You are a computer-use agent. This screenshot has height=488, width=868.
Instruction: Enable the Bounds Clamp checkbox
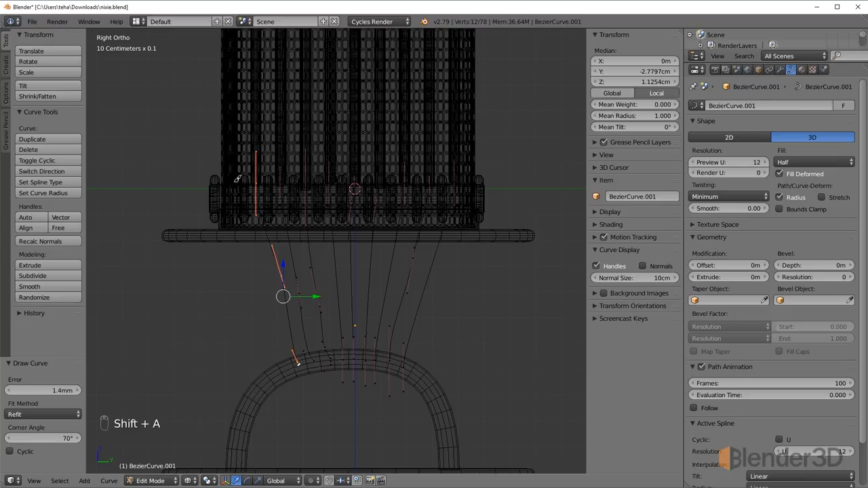[x=779, y=209]
